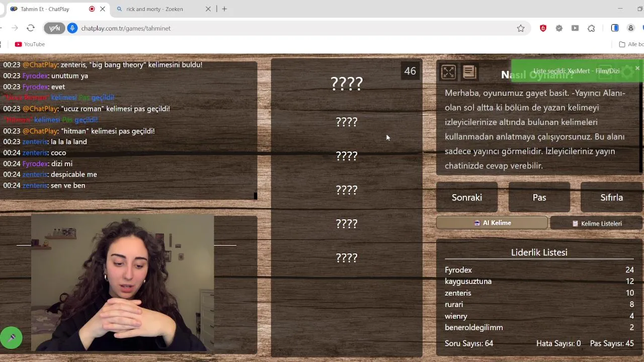Screen dimensions: 644x362
Task: Close the 'Tahmin Et - ChatPlay' tab
Action: pyautogui.click(x=103, y=9)
